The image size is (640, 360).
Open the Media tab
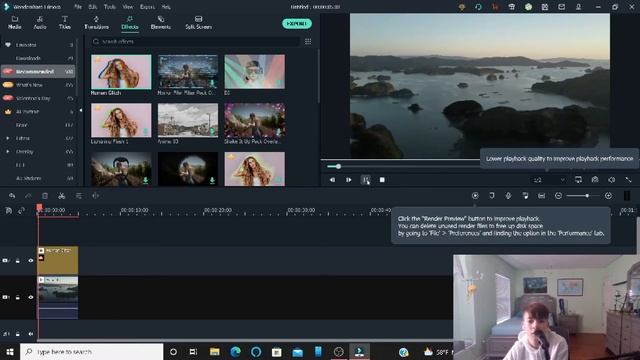(x=15, y=22)
